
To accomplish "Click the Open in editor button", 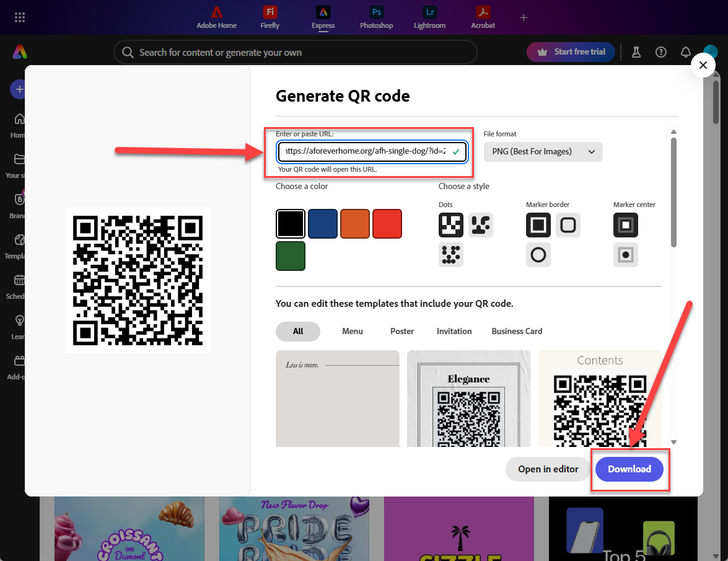I will [548, 469].
